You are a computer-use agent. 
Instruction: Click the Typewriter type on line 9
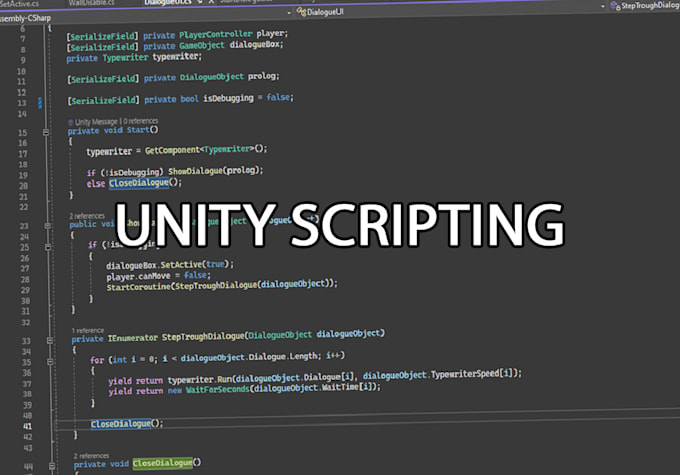click(125, 57)
